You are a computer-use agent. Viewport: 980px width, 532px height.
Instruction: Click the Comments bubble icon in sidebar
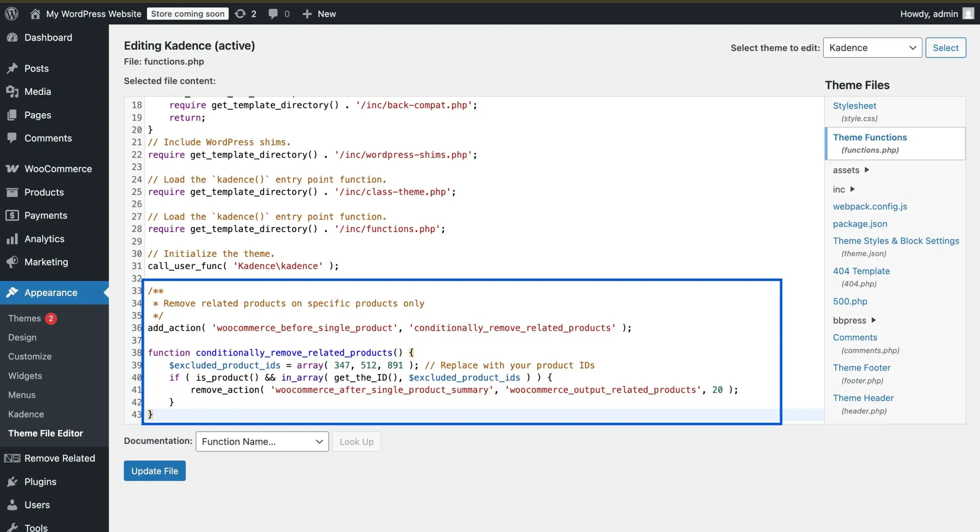[x=12, y=138]
